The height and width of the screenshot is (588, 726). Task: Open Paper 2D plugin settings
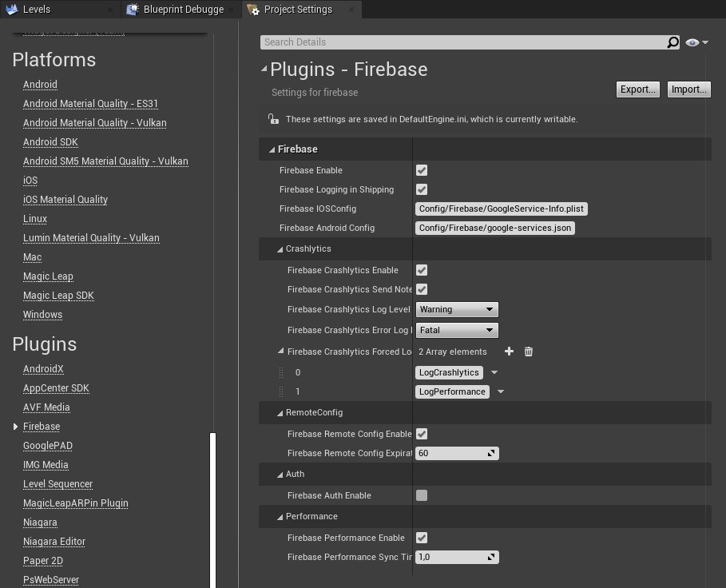point(43,561)
